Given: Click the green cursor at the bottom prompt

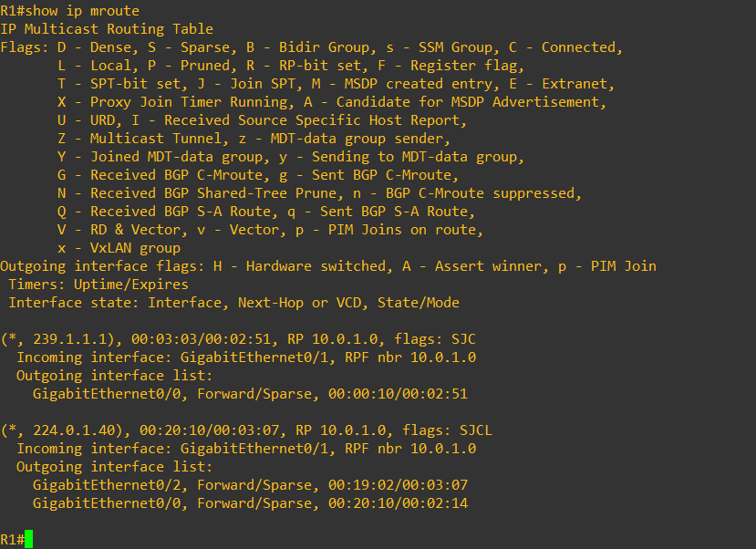Looking at the screenshot, I should (29, 539).
